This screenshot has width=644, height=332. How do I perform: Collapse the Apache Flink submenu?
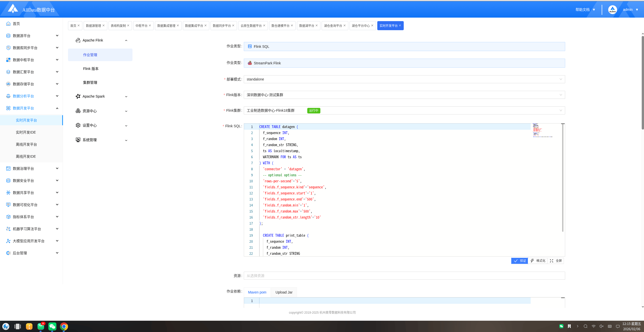126,40
